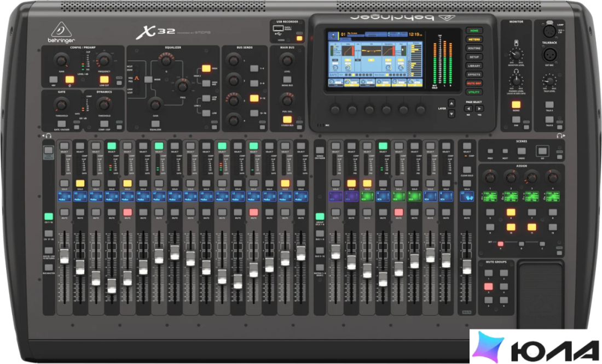
Task: Toggle the STEREO BUS assignment
Action: (x=287, y=120)
